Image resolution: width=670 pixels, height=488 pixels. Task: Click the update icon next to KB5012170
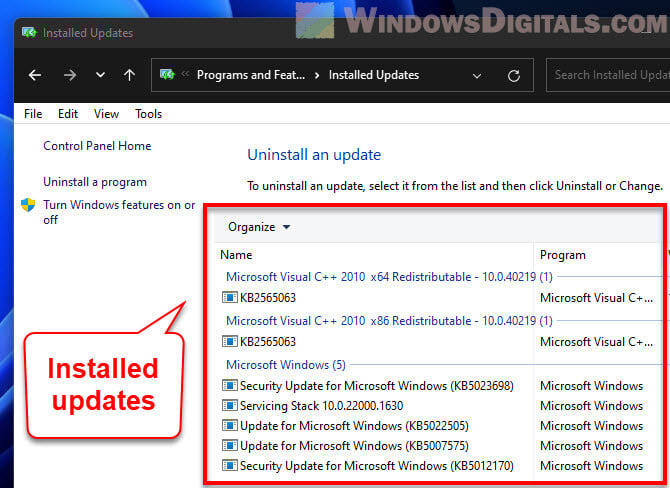[x=229, y=465]
